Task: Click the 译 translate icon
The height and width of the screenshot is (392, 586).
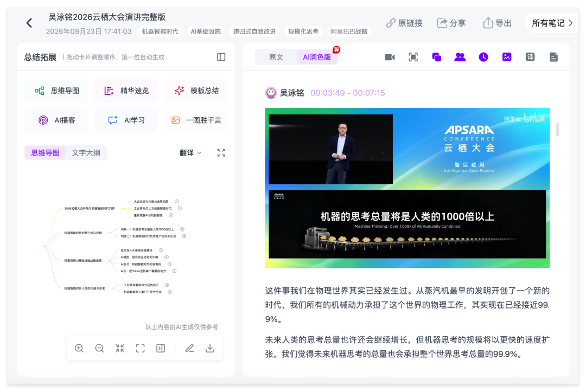Action: [x=530, y=57]
